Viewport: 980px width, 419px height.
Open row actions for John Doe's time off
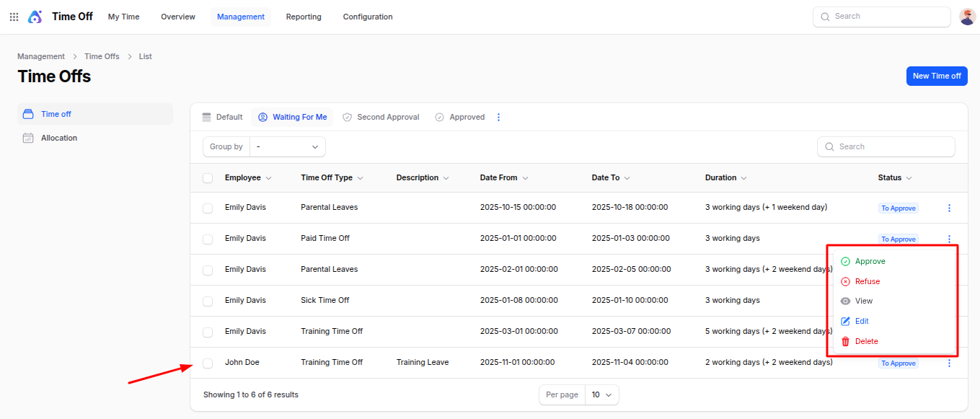click(x=949, y=363)
